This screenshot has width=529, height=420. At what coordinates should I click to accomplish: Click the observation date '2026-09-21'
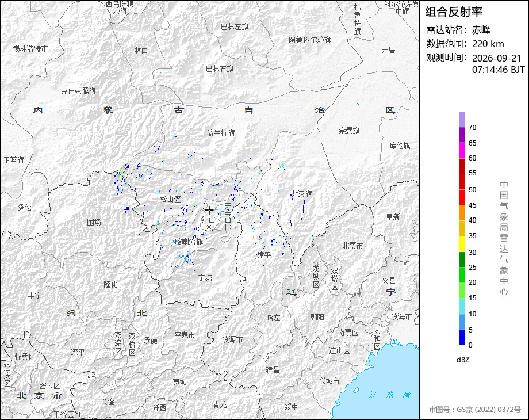[x=497, y=58]
